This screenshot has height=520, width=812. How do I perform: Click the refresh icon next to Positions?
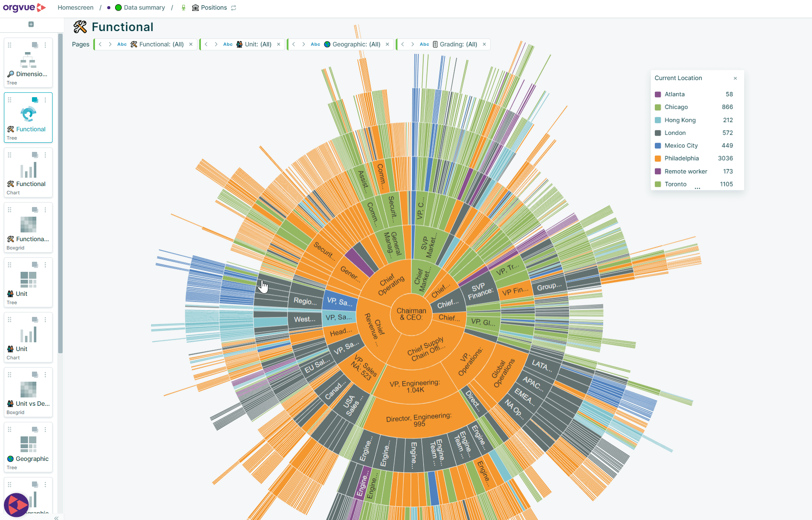233,7
